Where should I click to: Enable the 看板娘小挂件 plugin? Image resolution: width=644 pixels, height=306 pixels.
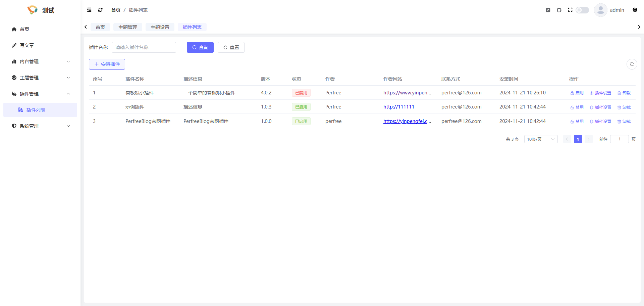(577, 93)
